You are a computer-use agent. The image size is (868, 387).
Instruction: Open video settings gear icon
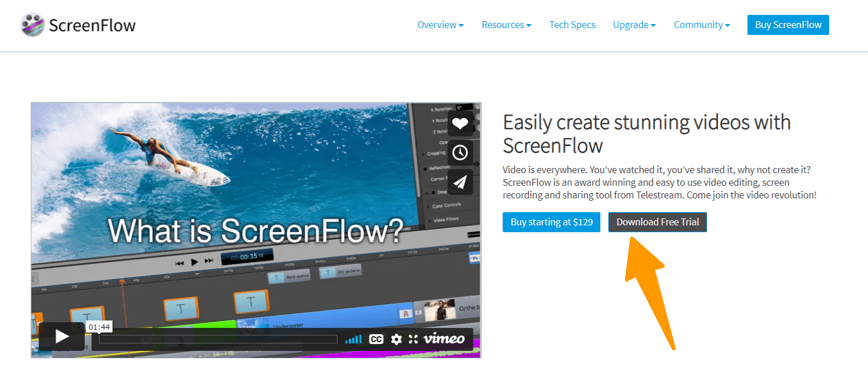click(x=396, y=339)
